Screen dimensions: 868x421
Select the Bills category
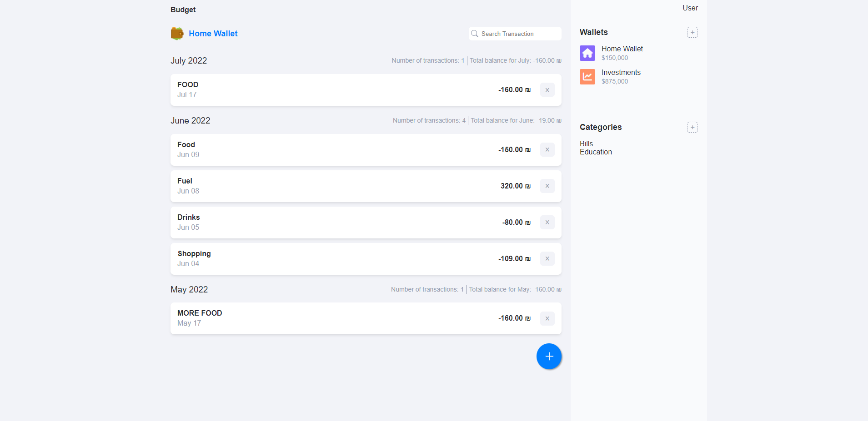point(586,144)
